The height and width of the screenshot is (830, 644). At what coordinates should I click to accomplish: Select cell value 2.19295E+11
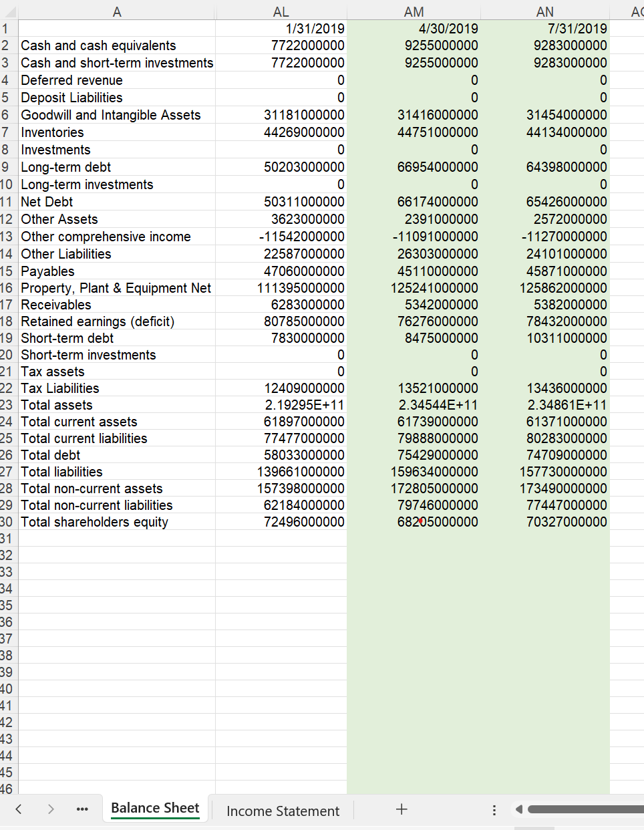pyautogui.click(x=281, y=405)
